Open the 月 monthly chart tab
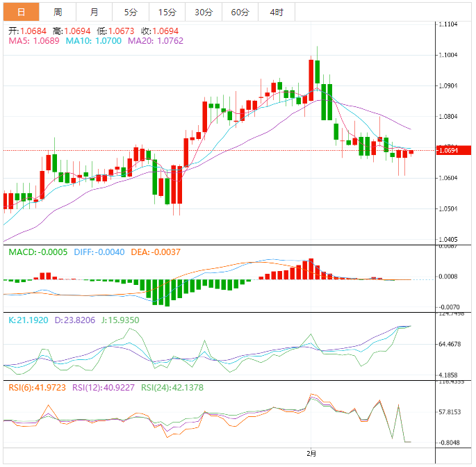This screenshot has height=467, width=476. tap(94, 12)
